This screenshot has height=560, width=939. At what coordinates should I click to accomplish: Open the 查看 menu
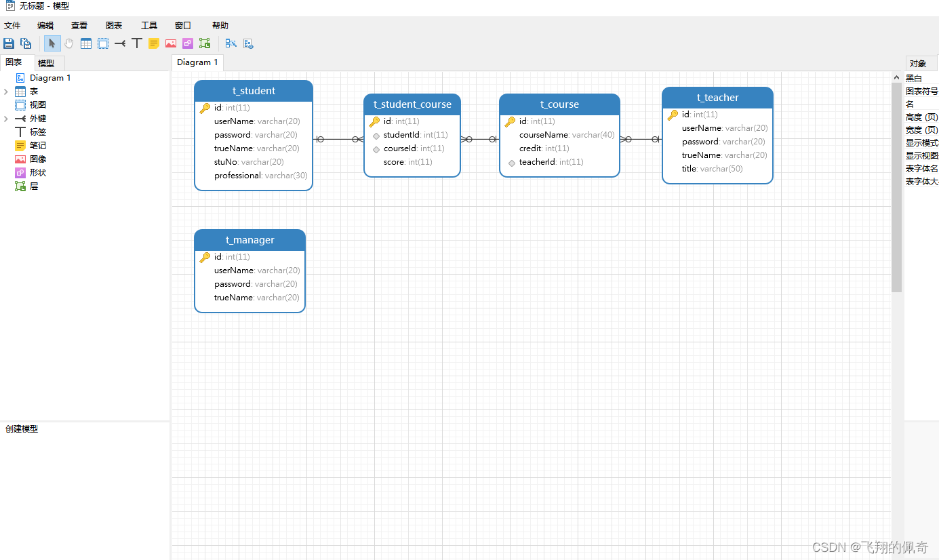[x=79, y=26]
